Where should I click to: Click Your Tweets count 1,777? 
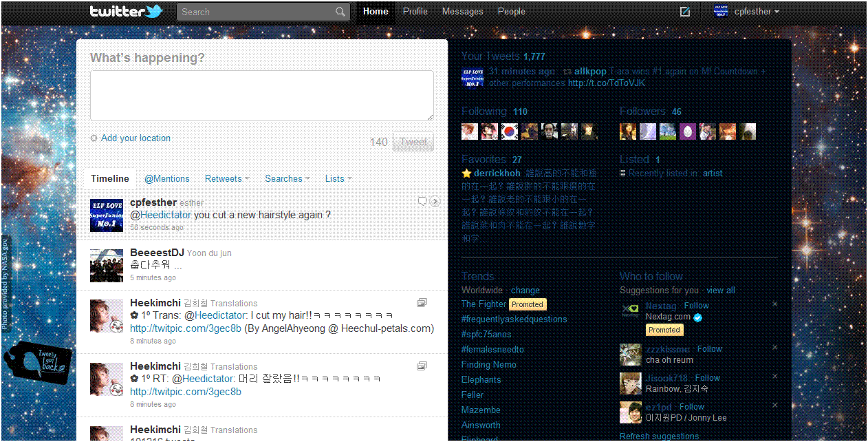click(x=534, y=56)
